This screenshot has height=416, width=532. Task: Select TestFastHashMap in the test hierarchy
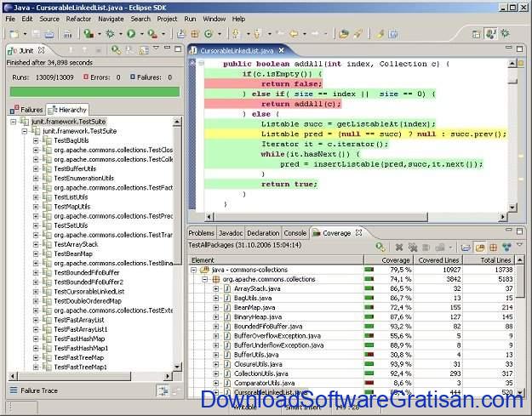79,339
